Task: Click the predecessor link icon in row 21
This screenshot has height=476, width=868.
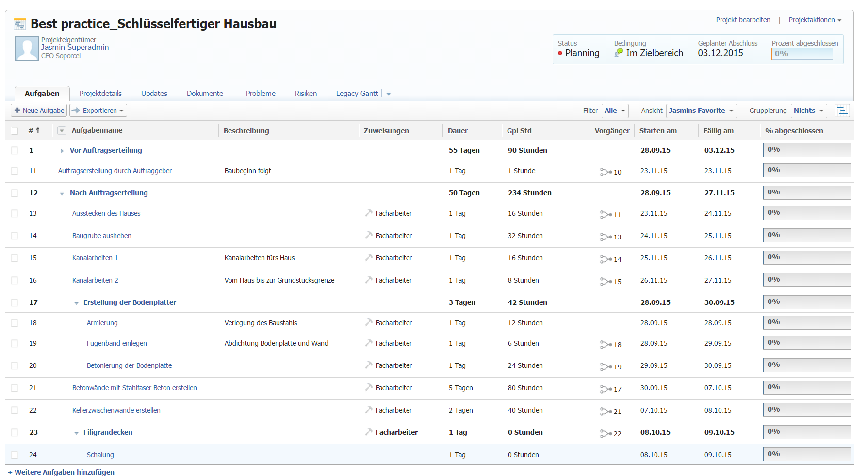Action: click(606, 389)
